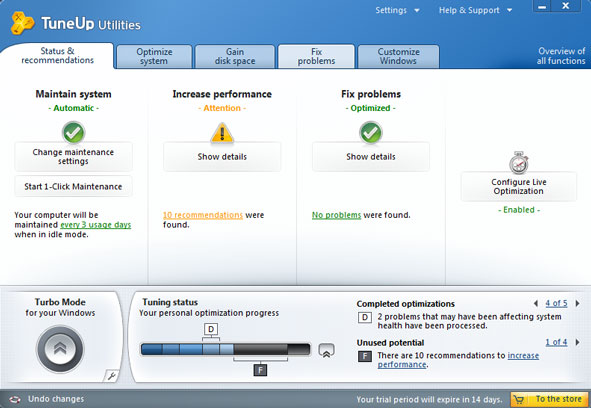Go to next completed optimization
The height and width of the screenshot is (408, 591).
[x=577, y=303]
